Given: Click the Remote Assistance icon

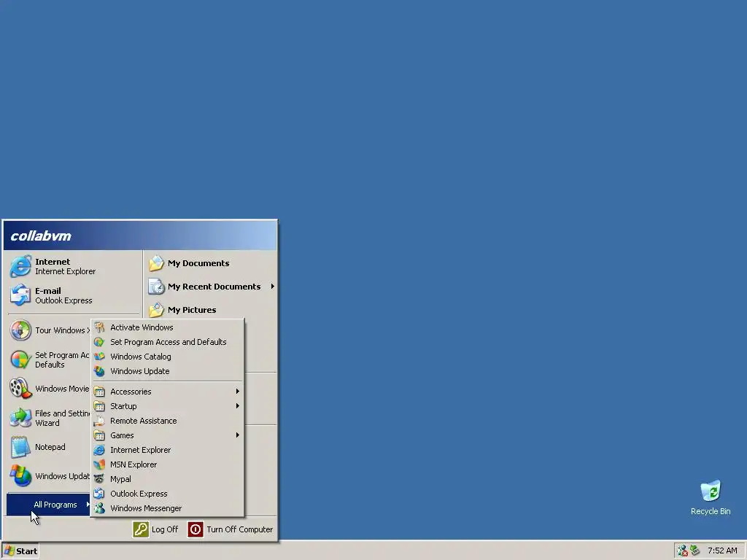Looking at the screenshot, I should (99, 421).
